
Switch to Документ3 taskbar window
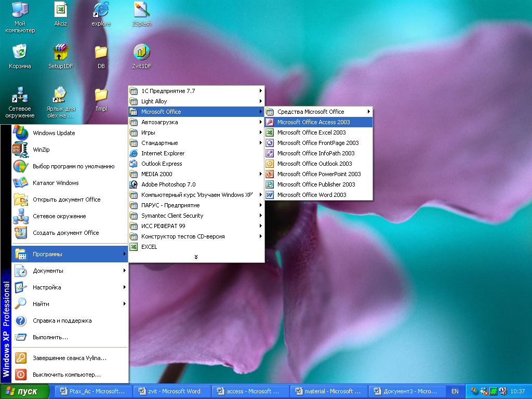(406, 392)
